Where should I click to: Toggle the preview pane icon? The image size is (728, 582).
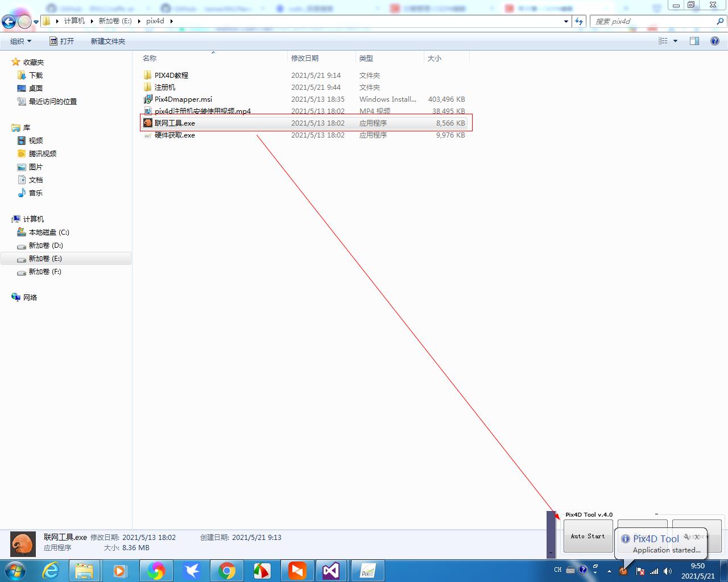(694, 41)
